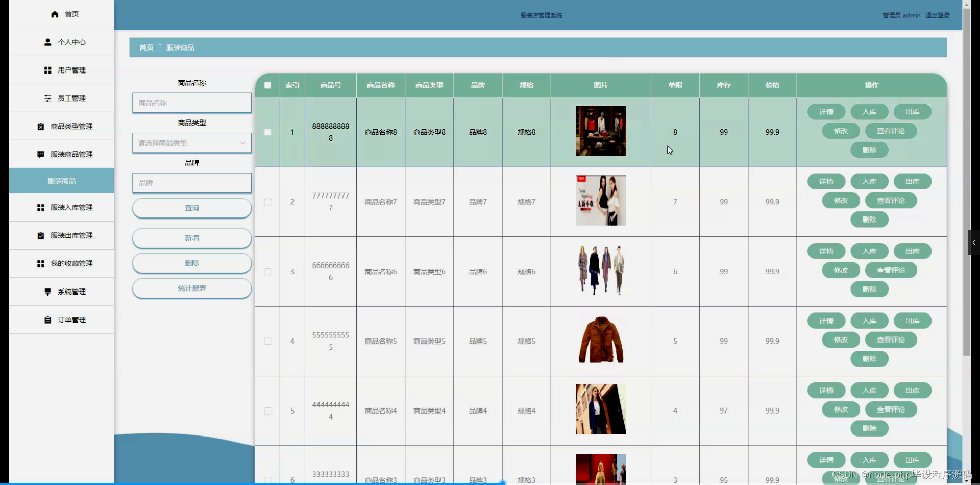Click 订单管理 order management icon
Image resolution: width=980 pixels, height=485 pixels.
pyautogui.click(x=47, y=320)
